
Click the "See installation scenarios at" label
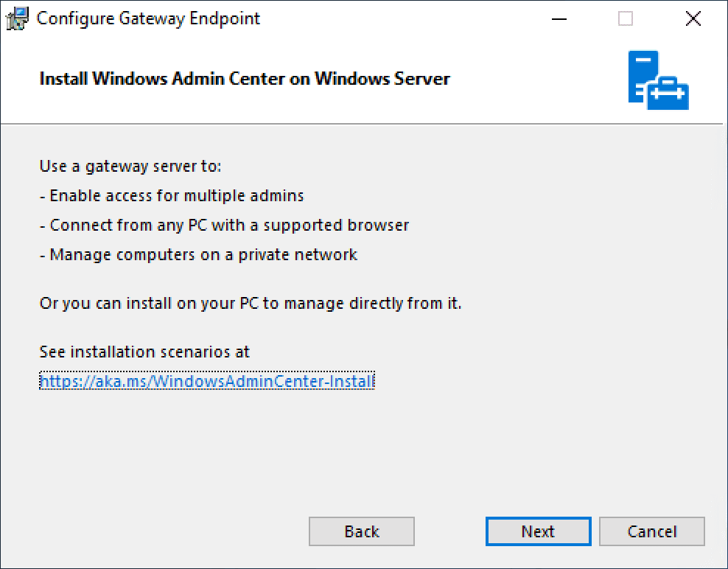pyautogui.click(x=144, y=352)
